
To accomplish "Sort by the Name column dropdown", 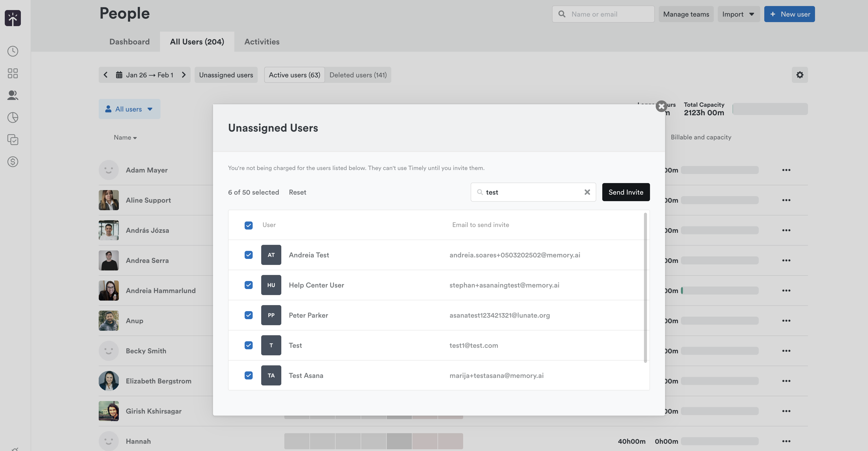I will 125,137.
